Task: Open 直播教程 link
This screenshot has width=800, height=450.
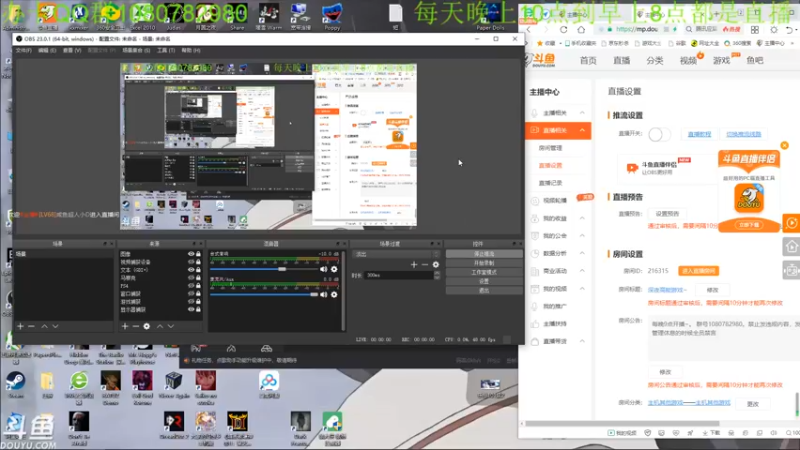Action: pos(699,134)
